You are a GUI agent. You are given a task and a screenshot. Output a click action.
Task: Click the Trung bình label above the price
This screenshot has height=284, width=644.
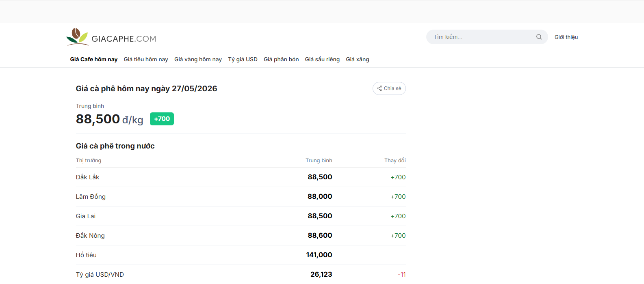[90, 106]
